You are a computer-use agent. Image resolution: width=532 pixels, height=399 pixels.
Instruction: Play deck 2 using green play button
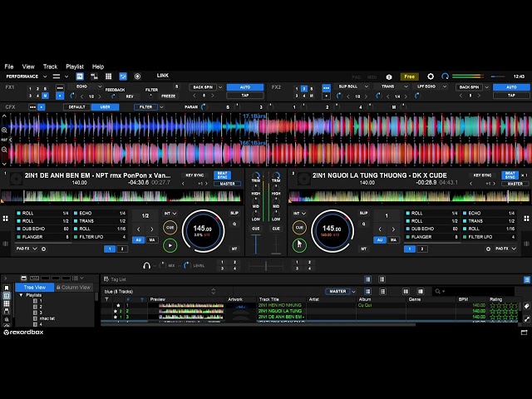pyautogui.click(x=299, y=245)
